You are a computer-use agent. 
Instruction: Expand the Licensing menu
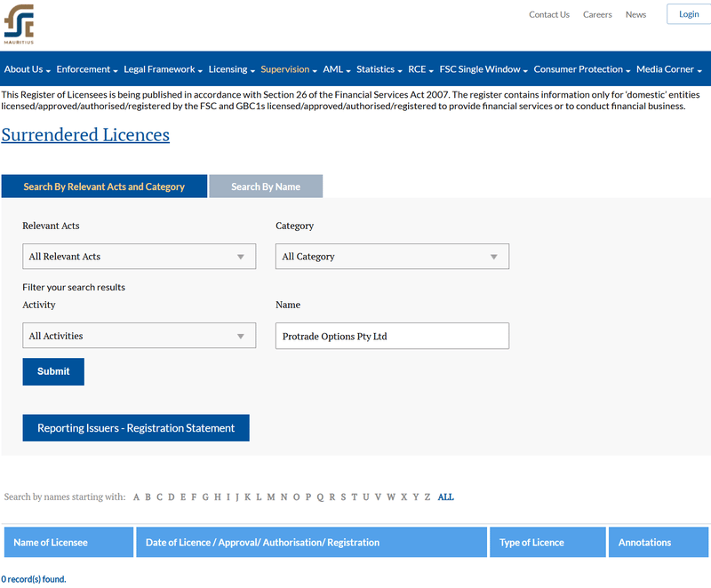pyautogui.click(x=232, y=69)
